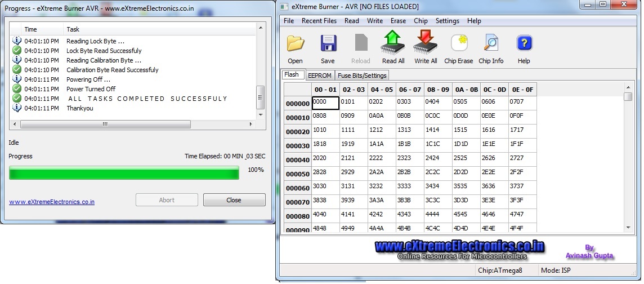Open the Erase menu
The height and width of the screenshot is (284, 644).
[398, 20]
